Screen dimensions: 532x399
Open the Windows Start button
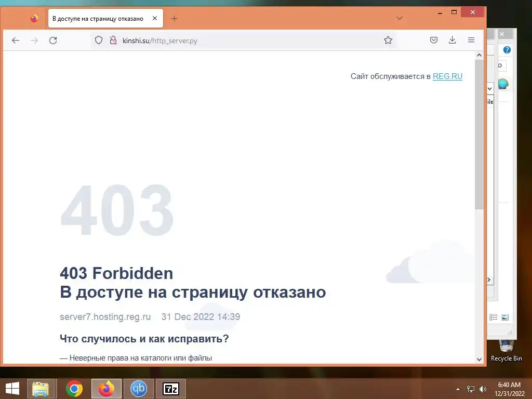coord(12,389)
